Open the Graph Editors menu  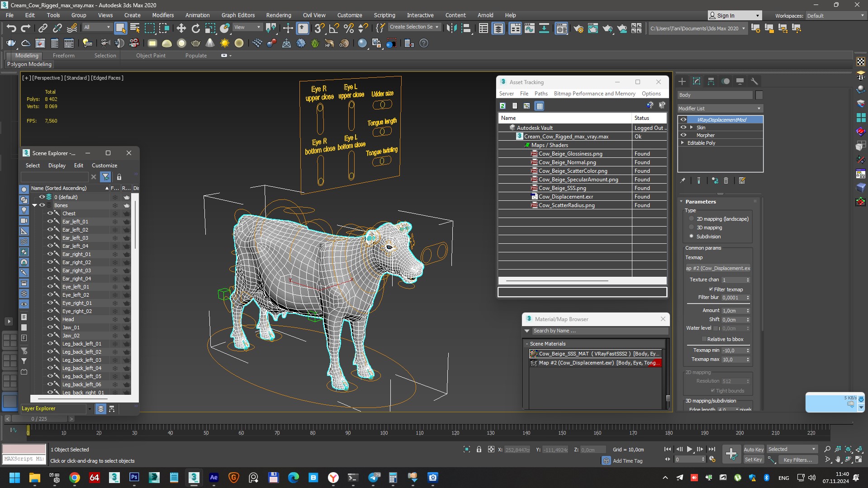click(x=238, y=15)
